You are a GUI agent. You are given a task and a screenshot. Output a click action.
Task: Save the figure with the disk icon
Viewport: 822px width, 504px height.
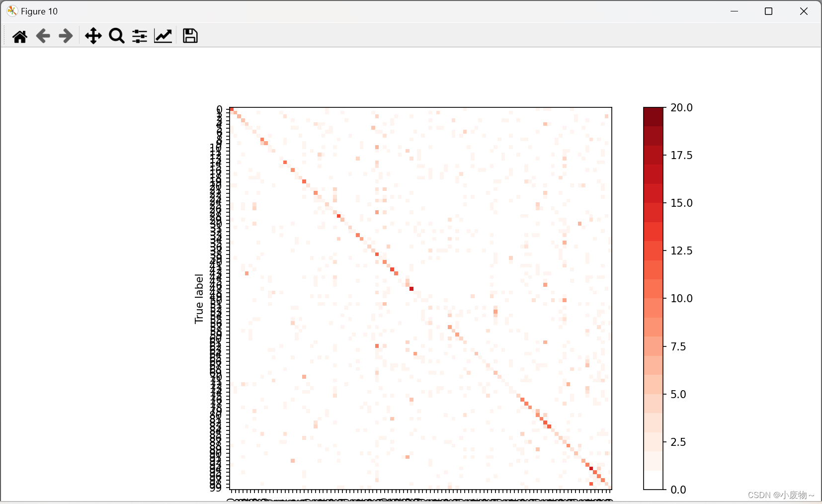tap(190, 36)
